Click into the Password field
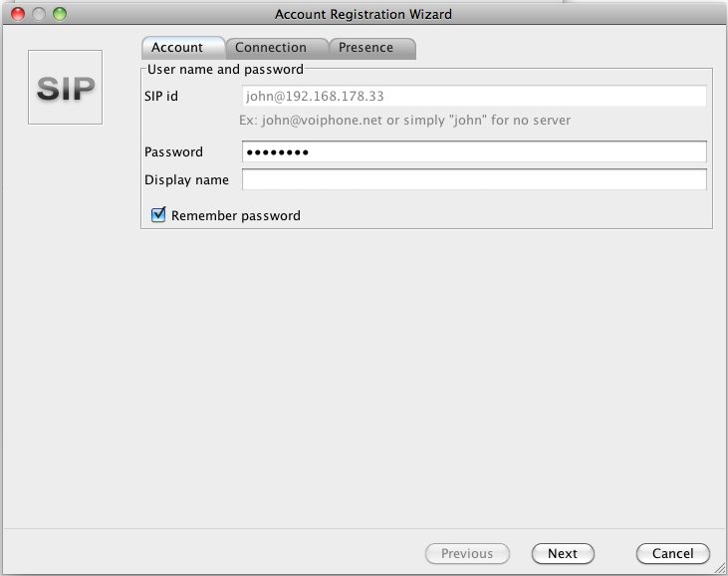Viewport: 728px width, 576px height. point(474,152)
